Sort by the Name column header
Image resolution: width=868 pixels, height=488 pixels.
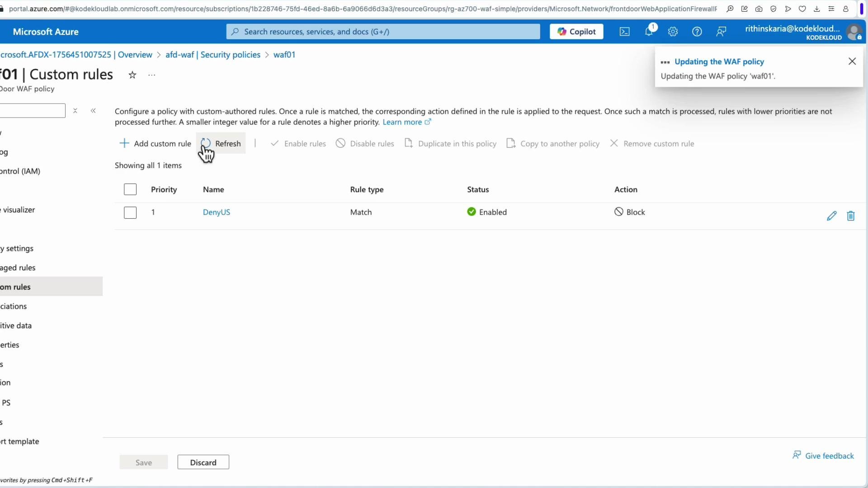tap(213, 190)
